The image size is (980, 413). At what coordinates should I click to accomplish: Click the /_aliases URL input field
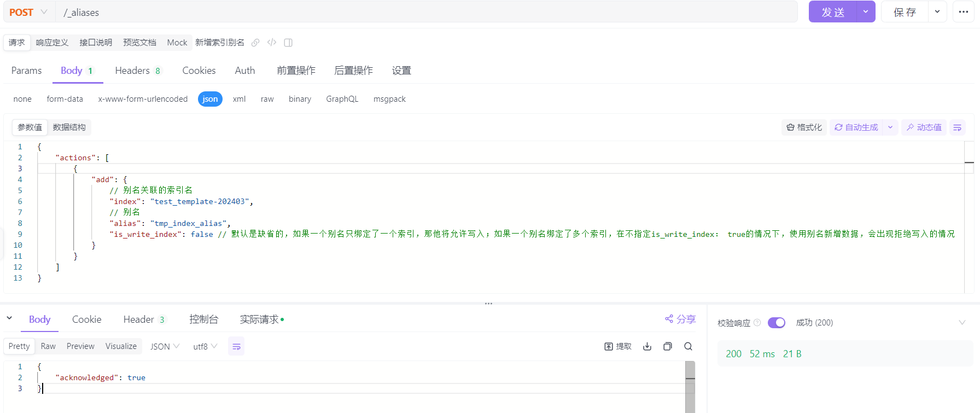point(427,12)
